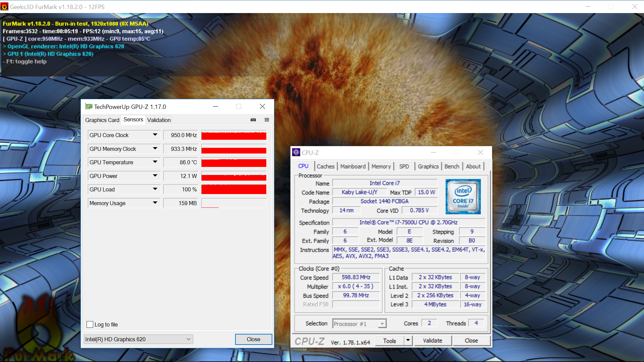Open the Memory tab in CPU-Z
644x362 pixels.
(381, 167)
